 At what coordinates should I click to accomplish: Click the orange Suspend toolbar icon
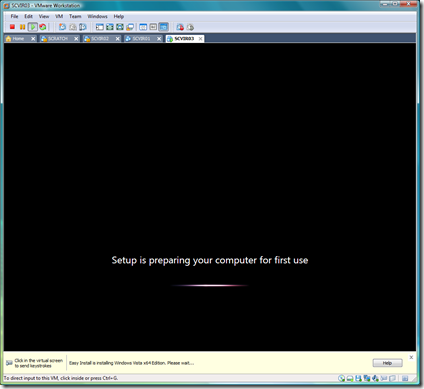(x=22, y=27)
